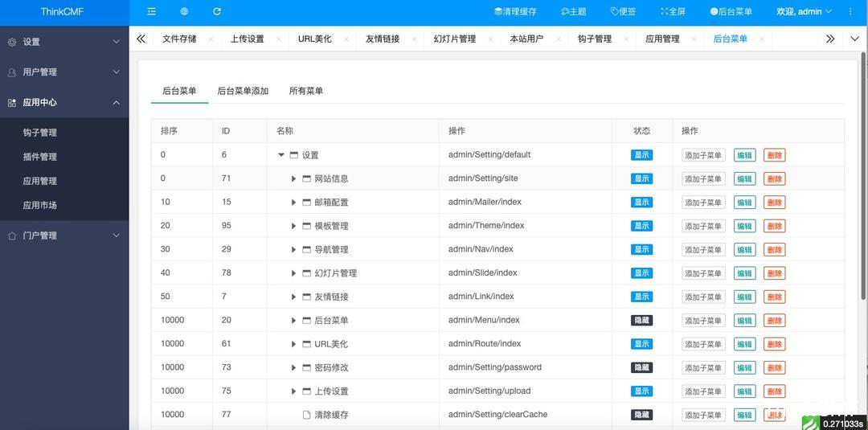Click 删除 for 友情链接 row
The image size is (868, 430).
tap(775, 297)
